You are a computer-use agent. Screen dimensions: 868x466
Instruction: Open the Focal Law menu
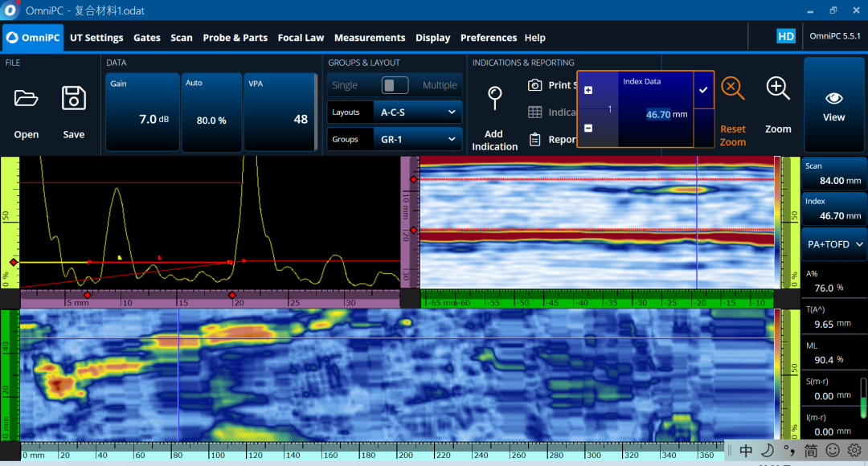(301, 38)
